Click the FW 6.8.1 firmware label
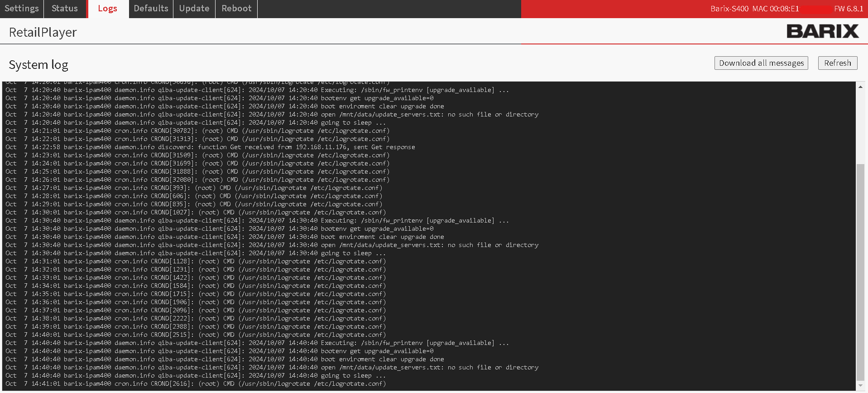This screenshot has height=393, width=868. tap(848, 9)
